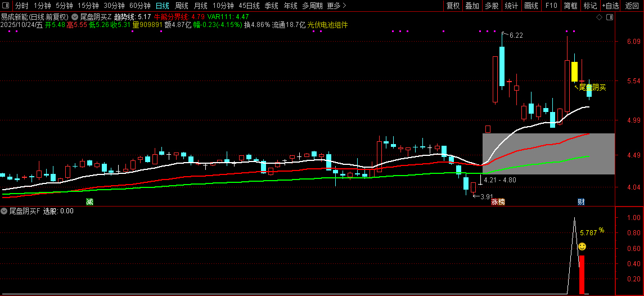Click the 3.91 low price label
This screenshot has height=296, width=644.
487,196
